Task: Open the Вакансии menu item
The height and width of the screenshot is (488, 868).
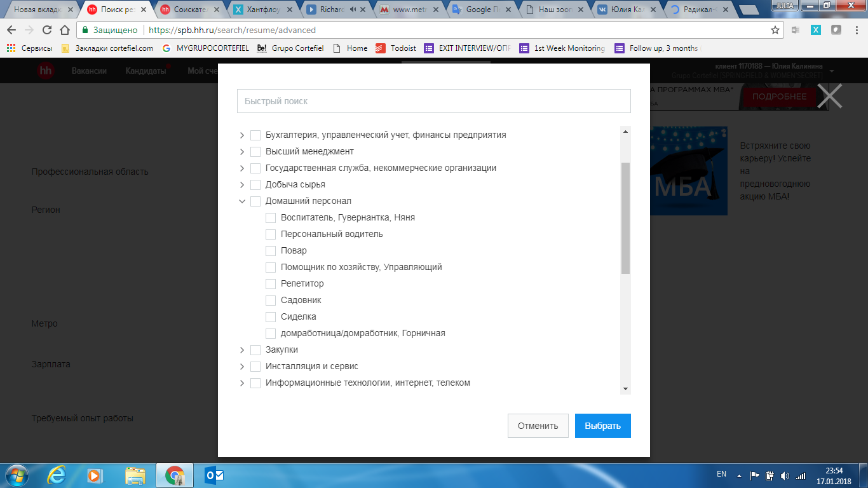Action: click(x=89, y=71)
